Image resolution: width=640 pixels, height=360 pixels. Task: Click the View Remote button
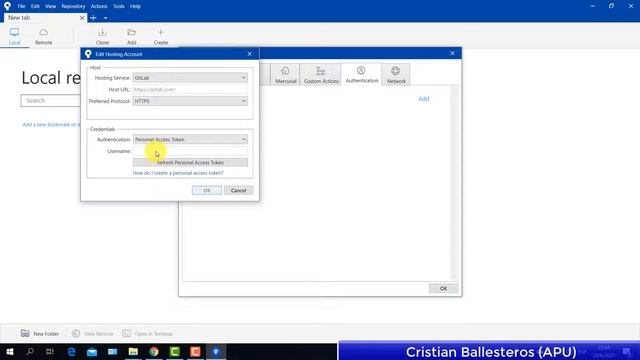(93, 333)
